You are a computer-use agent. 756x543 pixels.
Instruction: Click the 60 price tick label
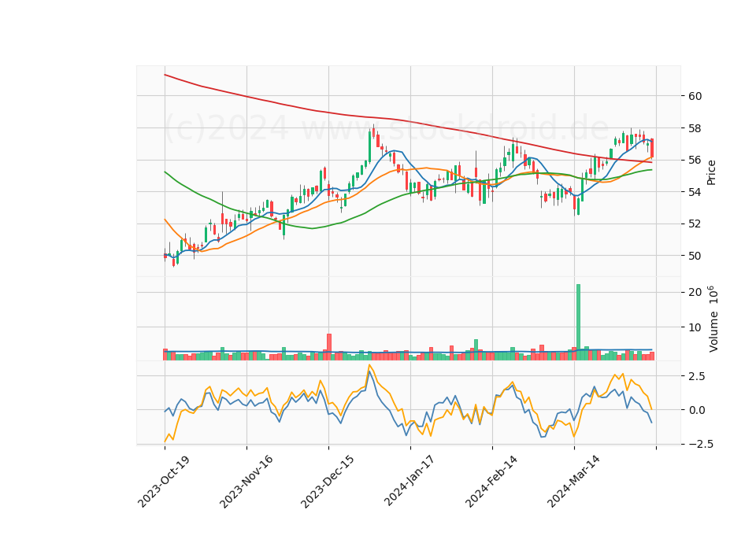695,96
